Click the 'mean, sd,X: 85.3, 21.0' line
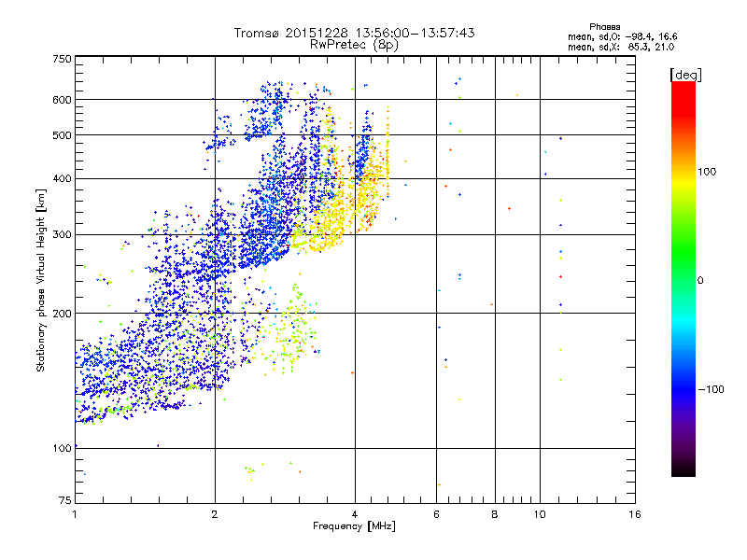Viewport: 747px width, 560px height. coord(621,47)
